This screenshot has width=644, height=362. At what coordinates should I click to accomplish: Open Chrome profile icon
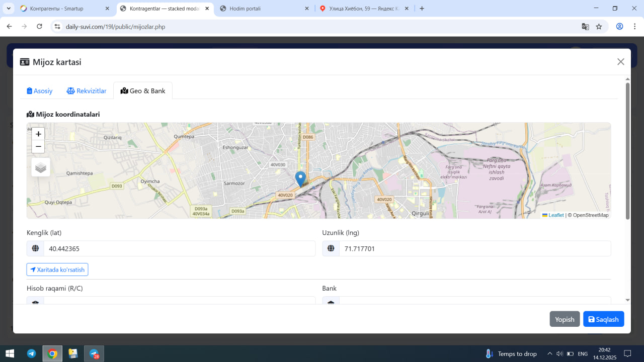click(619, 27)
